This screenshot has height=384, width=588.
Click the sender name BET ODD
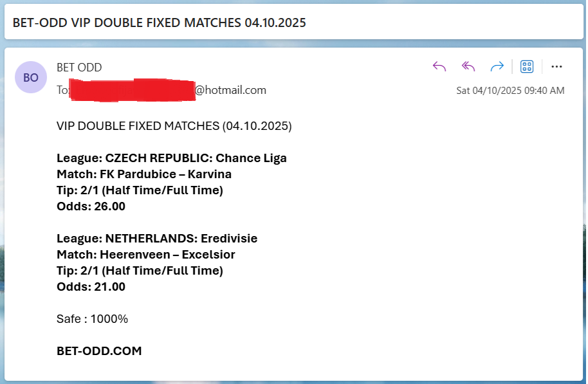point(79,68)
